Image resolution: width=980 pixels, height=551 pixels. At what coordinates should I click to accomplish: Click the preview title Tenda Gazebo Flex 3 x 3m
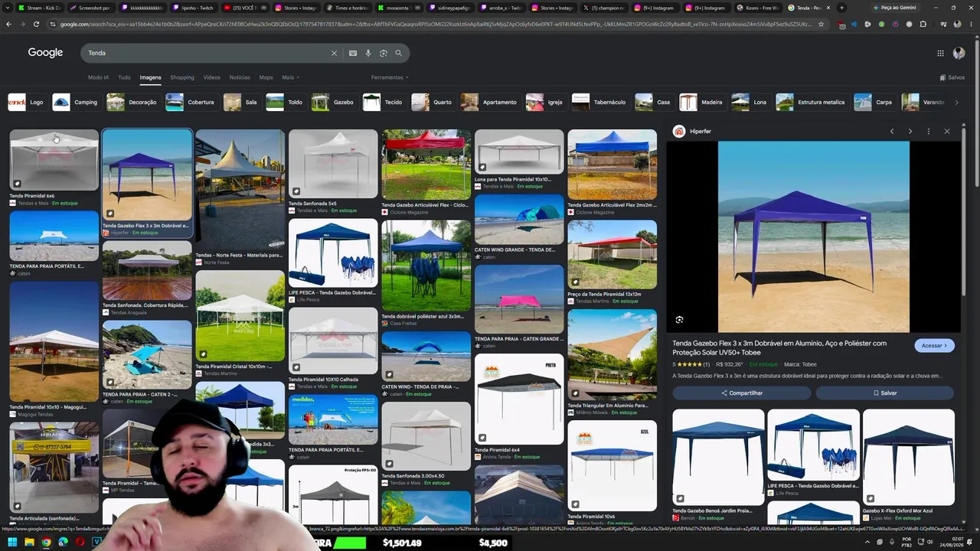point(779,347)
